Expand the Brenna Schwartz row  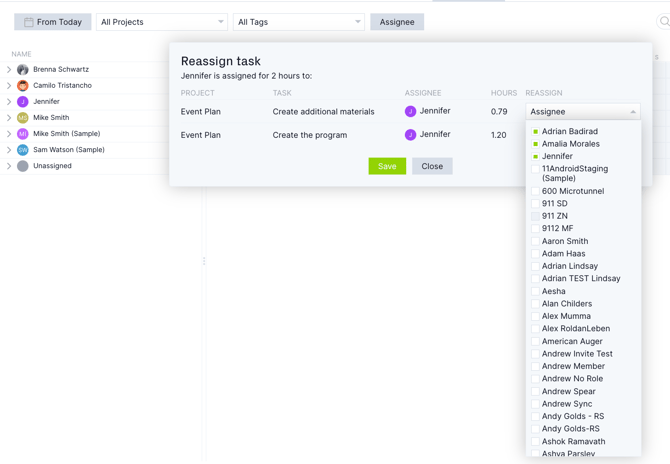9,69
